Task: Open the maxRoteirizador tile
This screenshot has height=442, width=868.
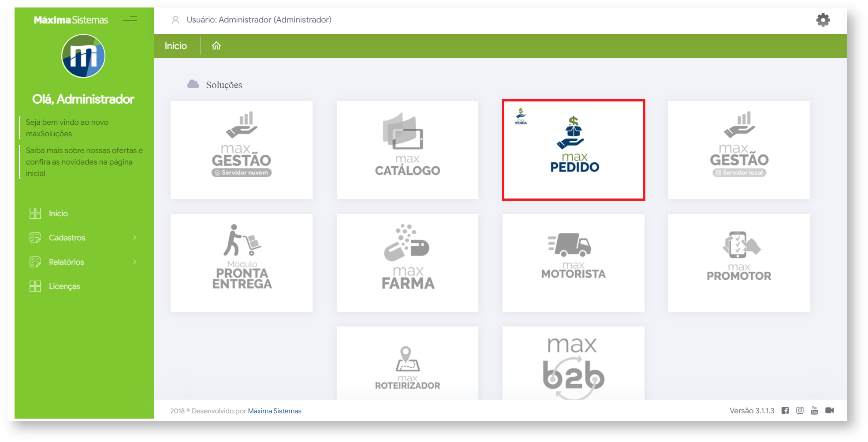Action: [x=407, y=363]
